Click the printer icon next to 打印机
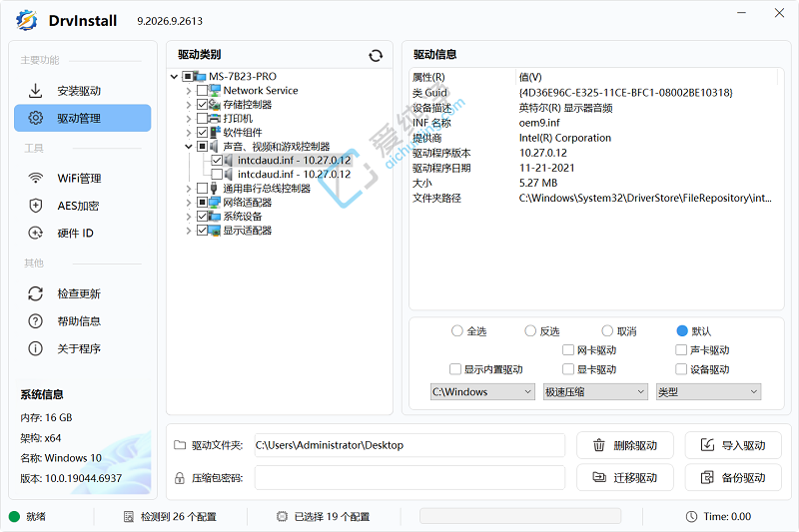The width and height of the screenshot is (799, 532). [x=215, y=119]
